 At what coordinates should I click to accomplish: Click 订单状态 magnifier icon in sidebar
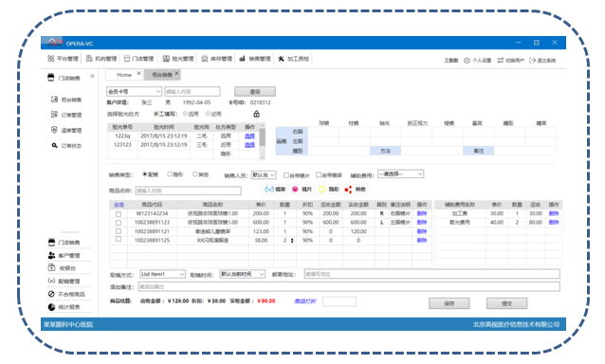point(54,145)
